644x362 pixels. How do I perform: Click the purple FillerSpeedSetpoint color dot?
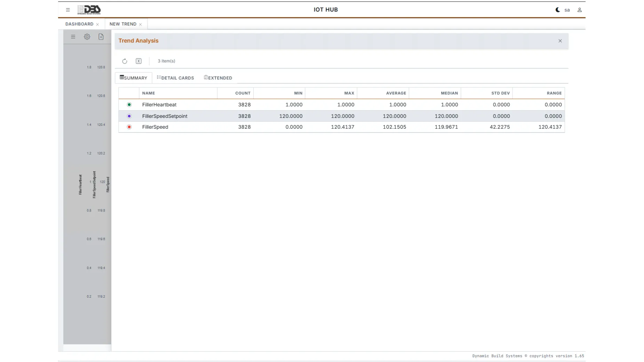point(129,116)
